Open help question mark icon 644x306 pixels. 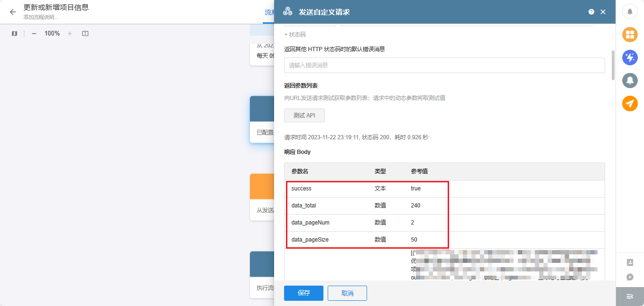(x=591, y=12)
